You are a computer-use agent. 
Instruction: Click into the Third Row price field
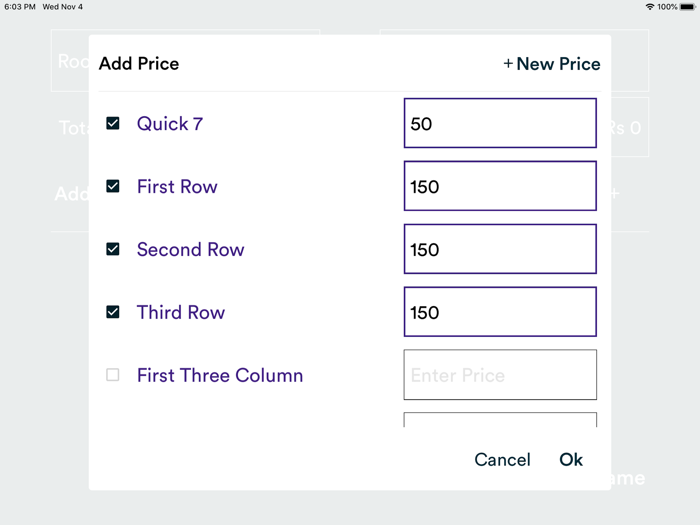click(x=500, y=312)
